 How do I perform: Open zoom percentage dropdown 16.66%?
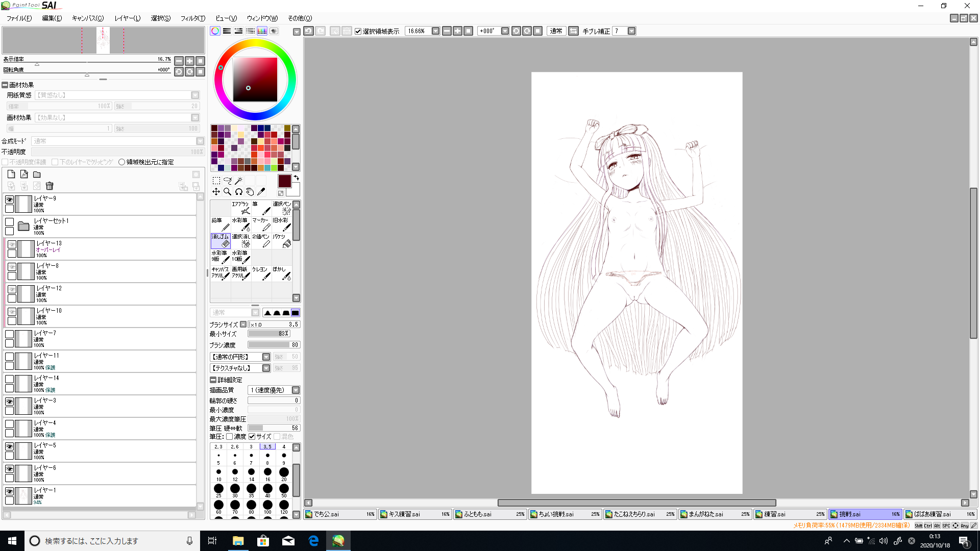[x=435, y=31]
